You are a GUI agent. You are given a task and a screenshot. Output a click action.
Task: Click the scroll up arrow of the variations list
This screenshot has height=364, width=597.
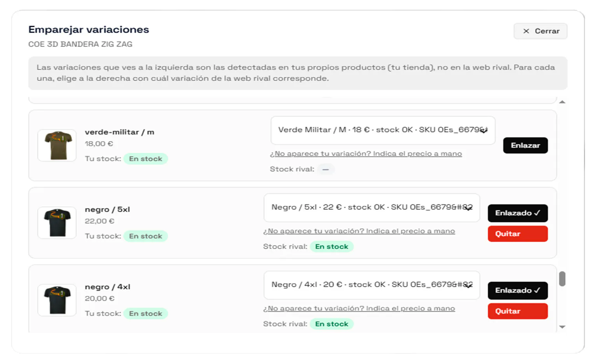pos(562,102)
